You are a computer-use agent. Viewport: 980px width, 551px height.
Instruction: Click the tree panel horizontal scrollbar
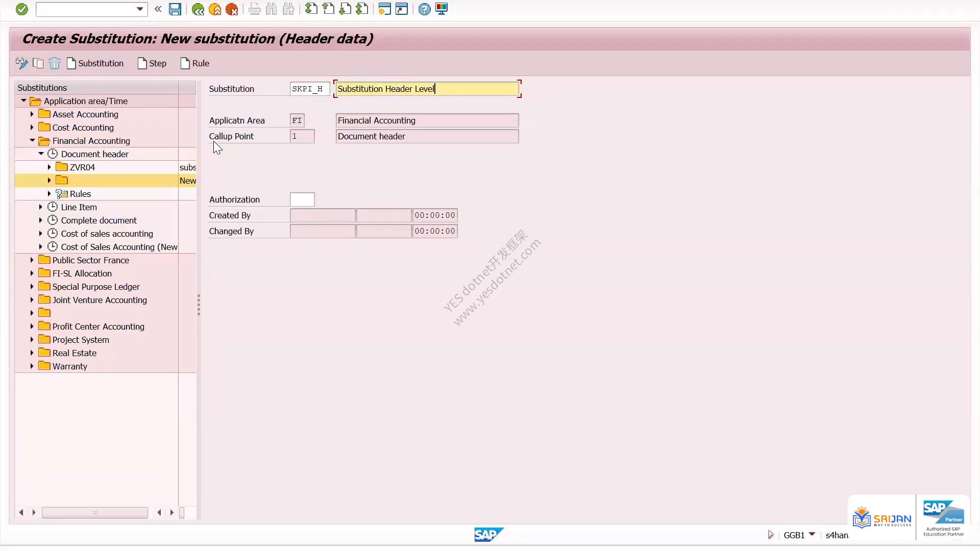95,512
